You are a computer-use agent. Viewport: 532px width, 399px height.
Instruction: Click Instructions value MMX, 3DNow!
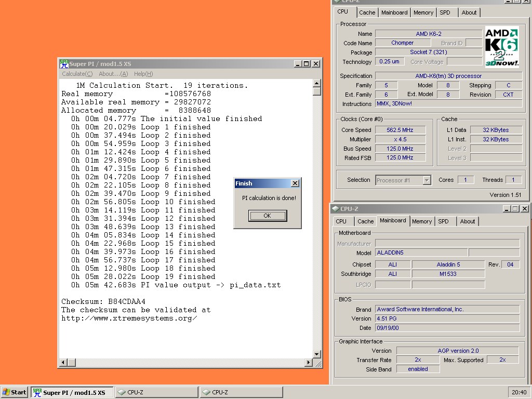(448, 104)
